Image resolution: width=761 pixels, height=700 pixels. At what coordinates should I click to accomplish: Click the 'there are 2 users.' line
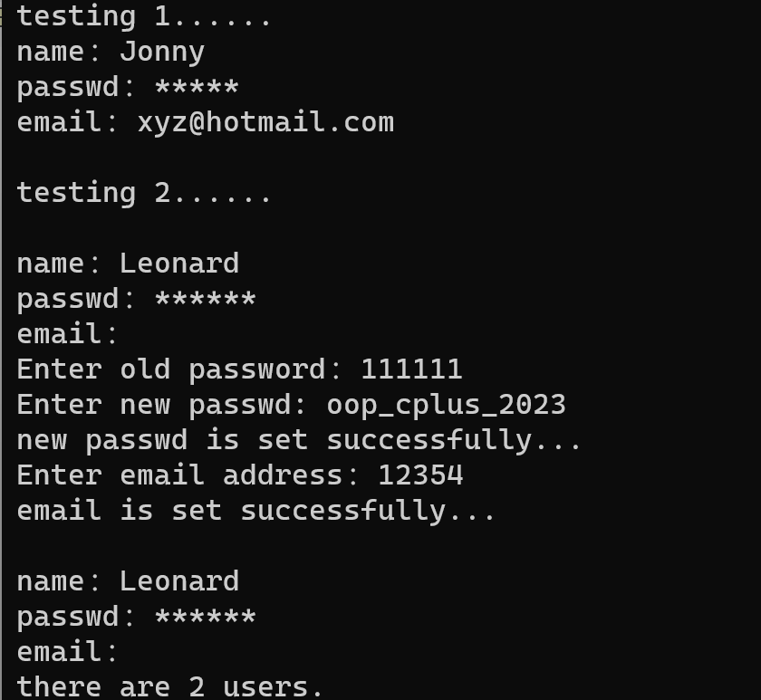coord(170,686)
